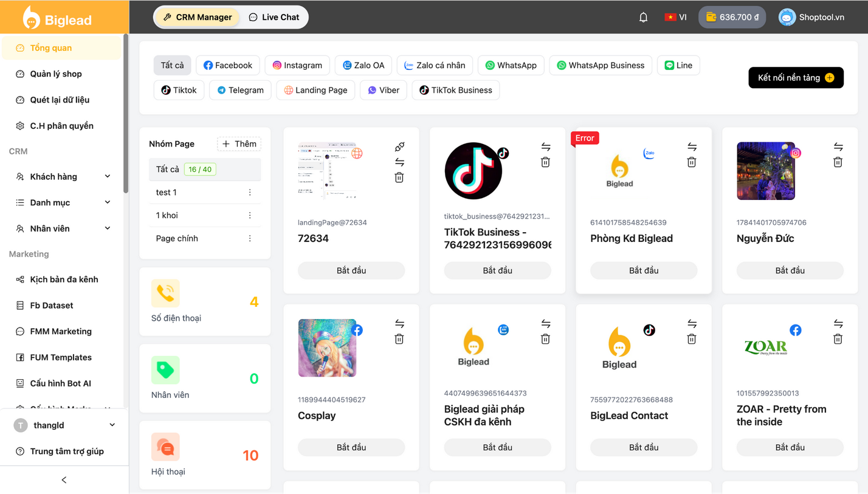This screenshot has width=868, height=494.
Task: Collapse the sidebar with the arrow
Action: tap(64, 480)
